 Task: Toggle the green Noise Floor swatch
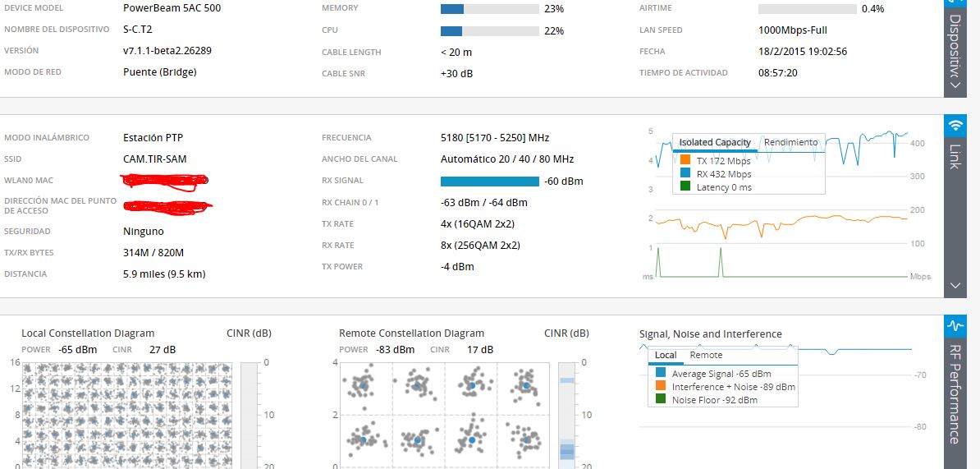tap(661, 400)
